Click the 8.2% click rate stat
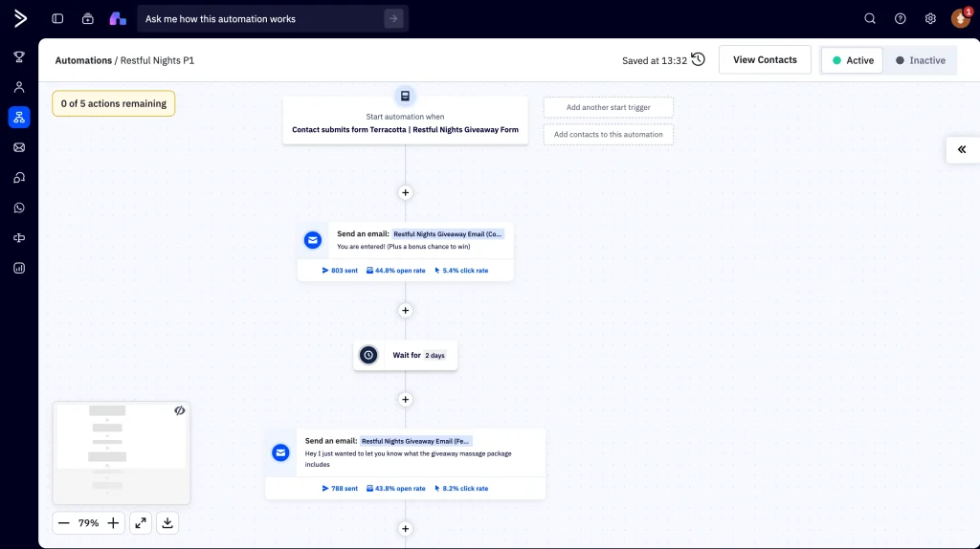Viewport: 980px width, 549px height. click(461, 489)
